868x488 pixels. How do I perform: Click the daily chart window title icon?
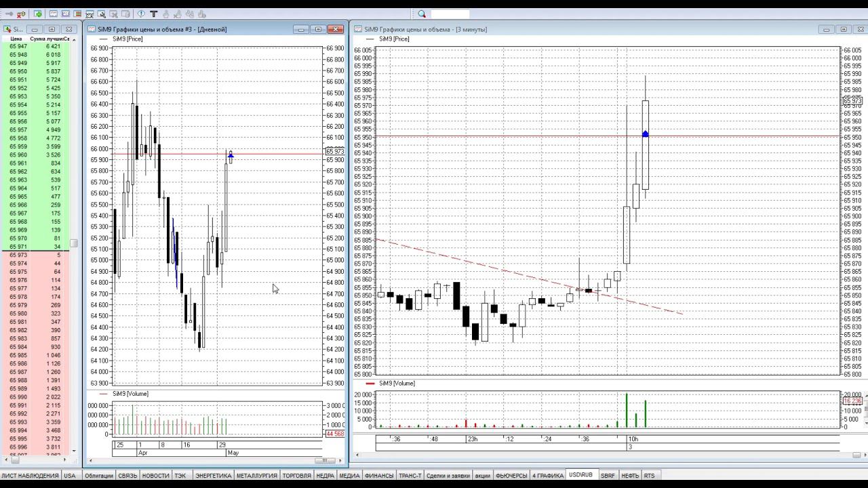point(92,29)
